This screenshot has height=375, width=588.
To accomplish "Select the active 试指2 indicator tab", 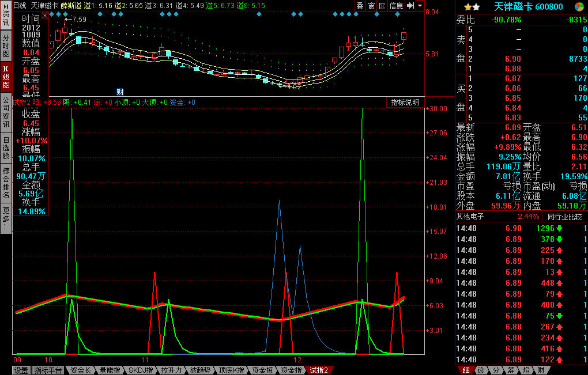I will (319, 370).
